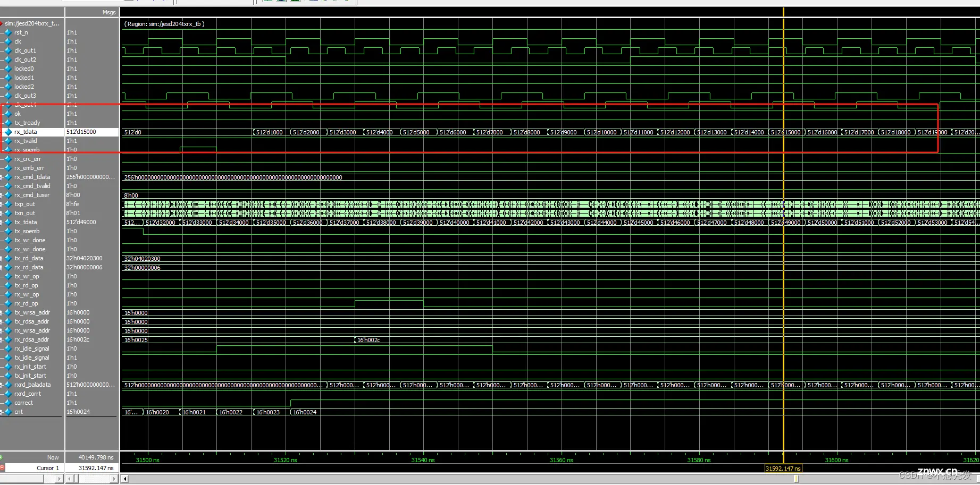
Task: Expand the rxrd_baladata bus signal
Action: 2,385
